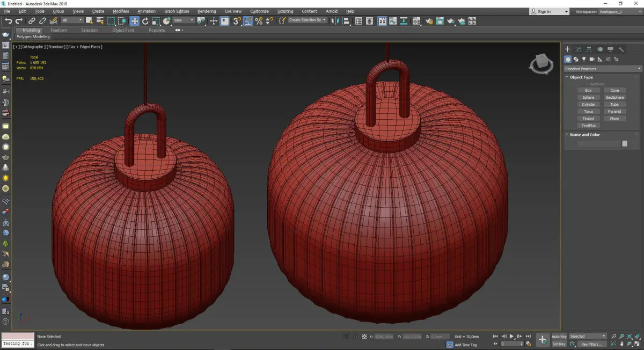
Task: Click the TextPlus primitive button
Action: 588,126
